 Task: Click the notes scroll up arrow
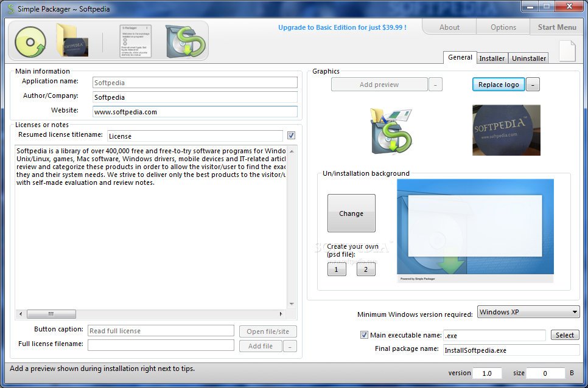[292, 151]
